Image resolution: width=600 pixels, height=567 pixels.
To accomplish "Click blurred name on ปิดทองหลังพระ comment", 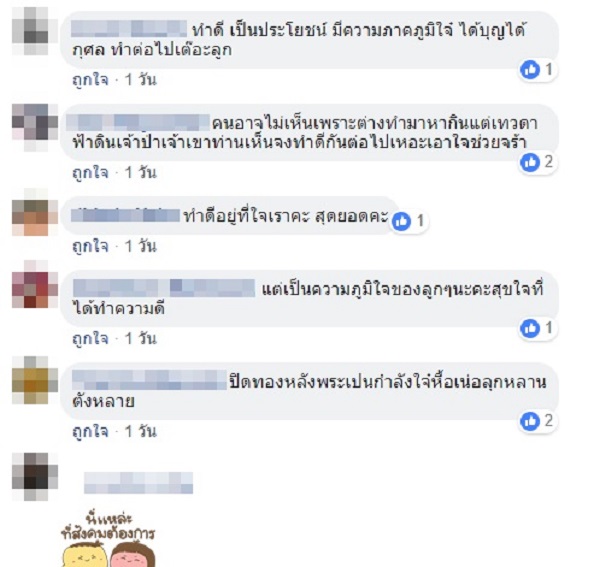I will [x=150, y=380].
